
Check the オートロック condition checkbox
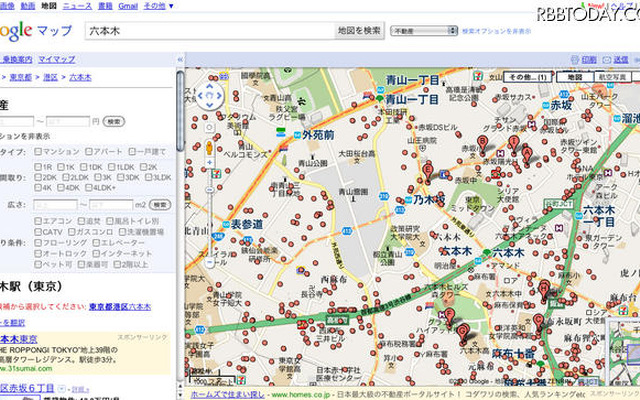point(38,253)
